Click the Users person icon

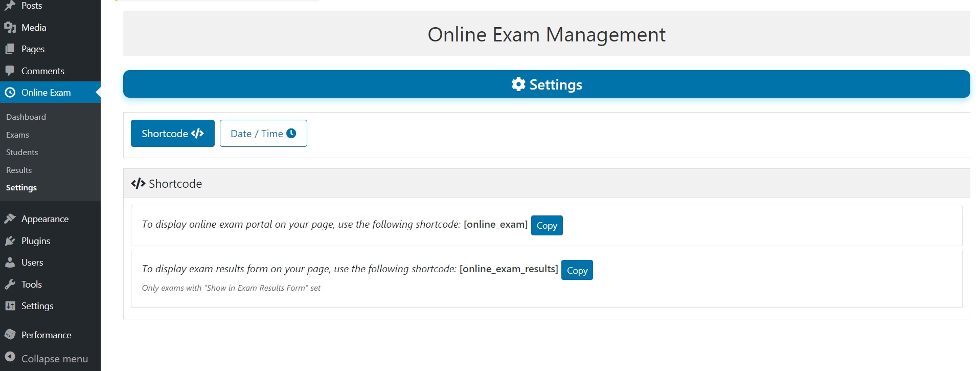(10, 263)
